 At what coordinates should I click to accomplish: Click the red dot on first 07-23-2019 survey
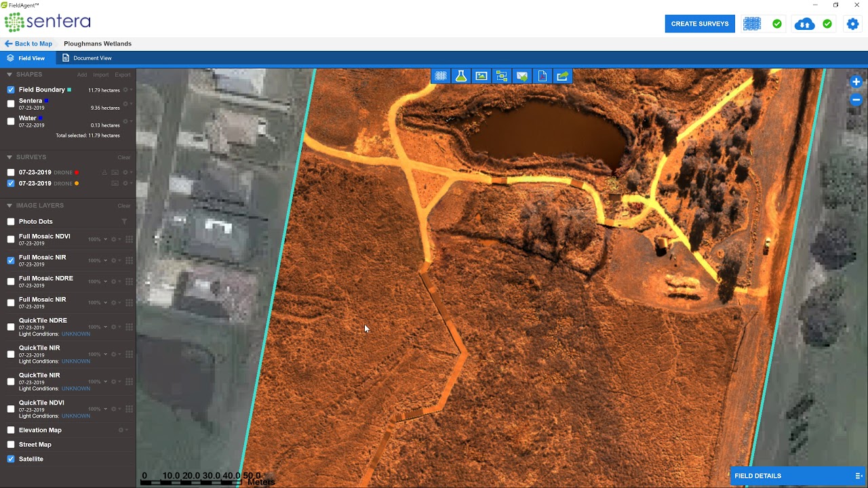77,173
